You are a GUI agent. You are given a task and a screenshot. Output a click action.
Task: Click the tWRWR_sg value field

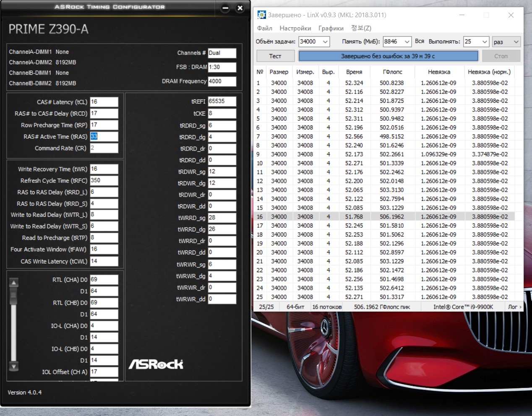pos(222,265)
